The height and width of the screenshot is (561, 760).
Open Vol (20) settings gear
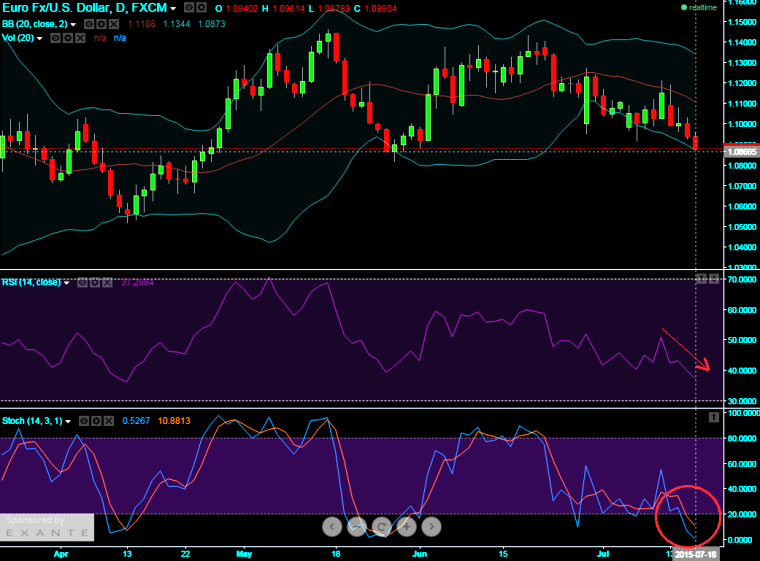tap(68, 38)
